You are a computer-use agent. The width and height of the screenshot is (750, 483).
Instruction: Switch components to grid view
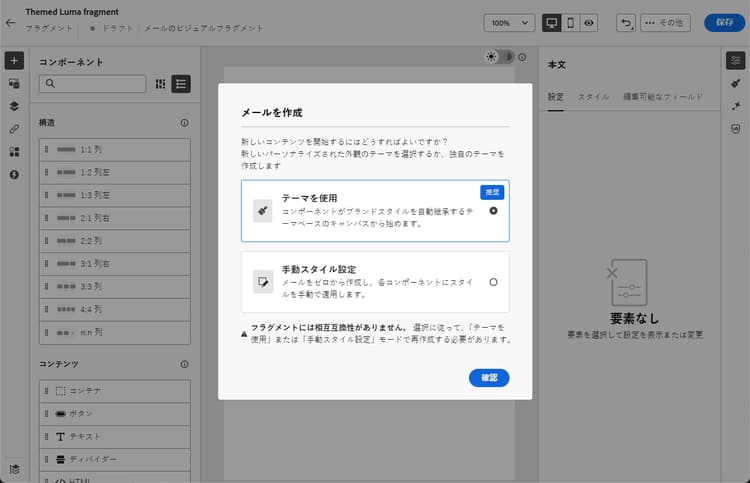161,84
